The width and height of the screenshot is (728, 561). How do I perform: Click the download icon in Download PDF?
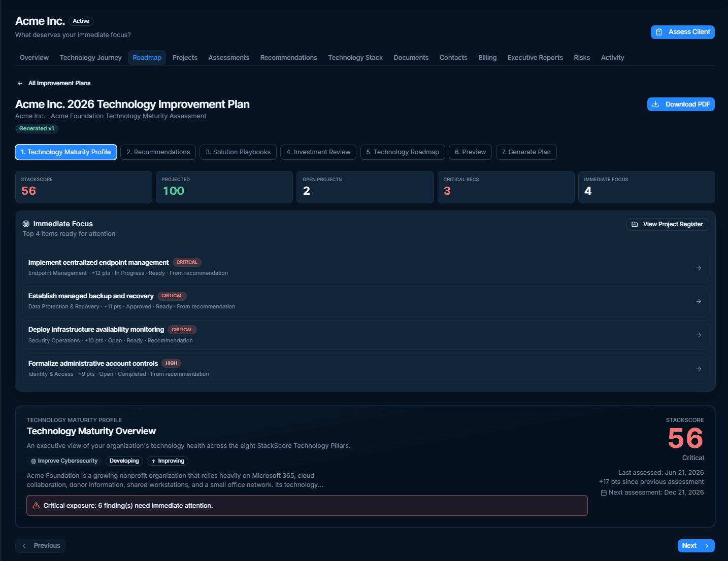point(655,104)
